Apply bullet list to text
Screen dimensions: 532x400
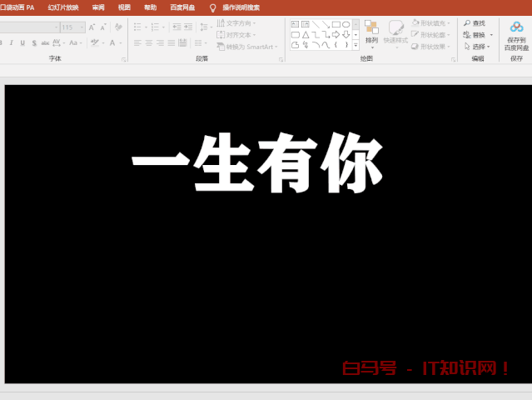(x=137, y=27)
